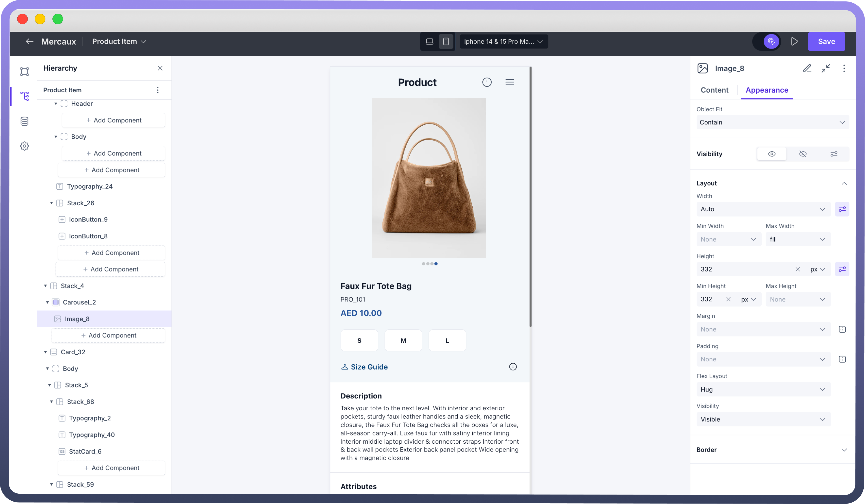Collapse the Carousel_2 tree node
Viewport: 865px width, 504px height.
point(47,302)
